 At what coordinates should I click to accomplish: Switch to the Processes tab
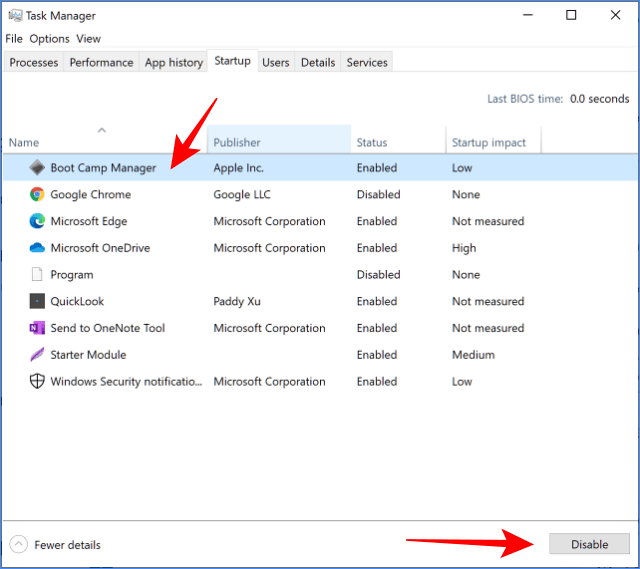pos(34,62)
